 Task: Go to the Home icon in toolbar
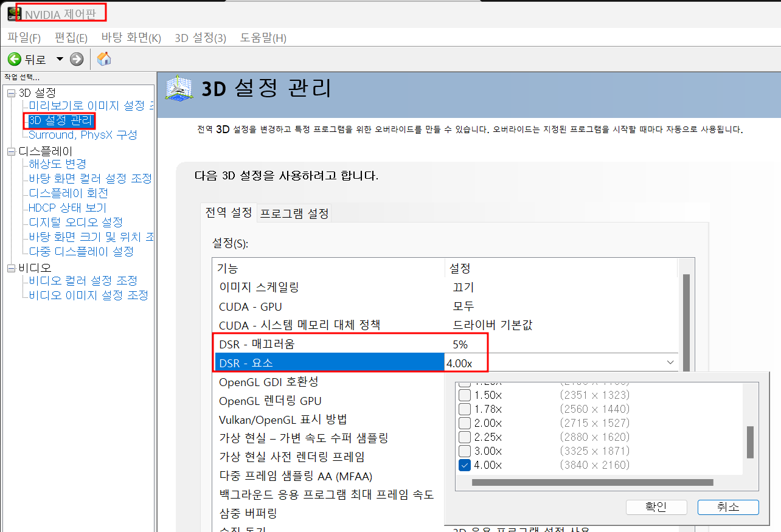[104, 59]
